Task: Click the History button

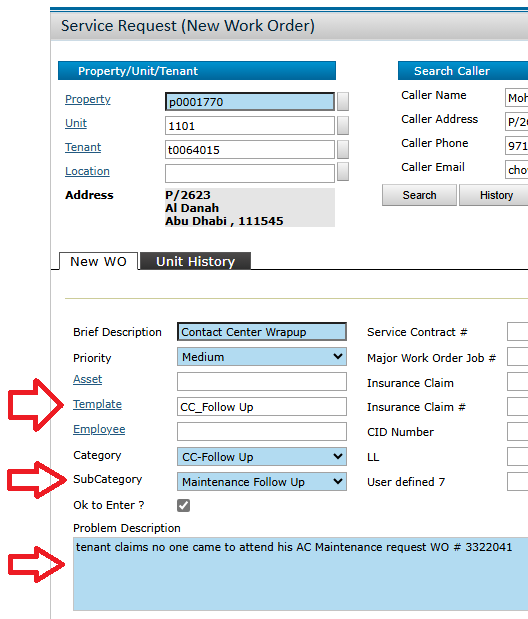Action: pos(496,195)
